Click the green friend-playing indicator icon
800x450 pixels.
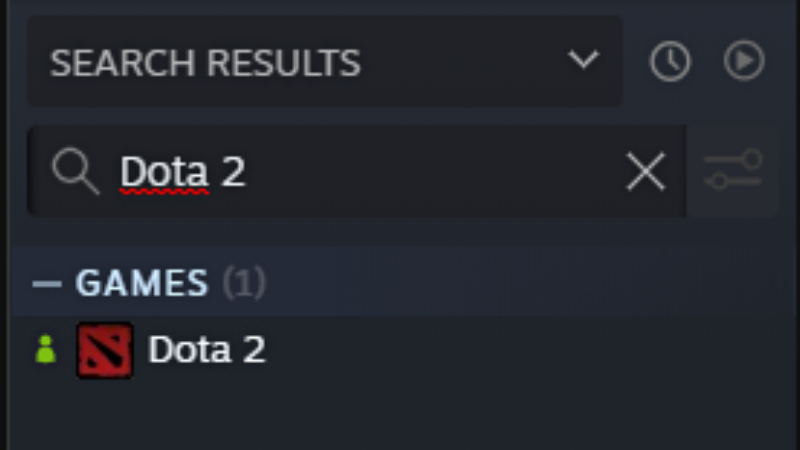tap(45, 350)
